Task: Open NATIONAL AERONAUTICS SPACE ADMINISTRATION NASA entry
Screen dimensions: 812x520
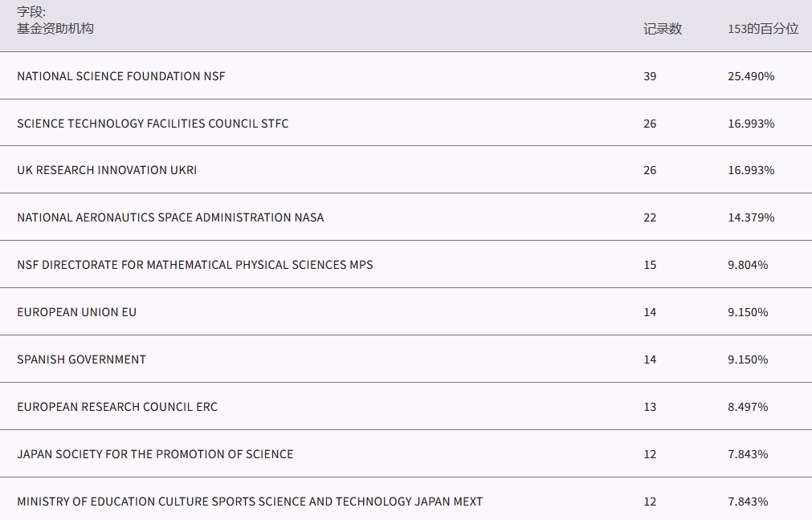Action: (x=170, y=217)
